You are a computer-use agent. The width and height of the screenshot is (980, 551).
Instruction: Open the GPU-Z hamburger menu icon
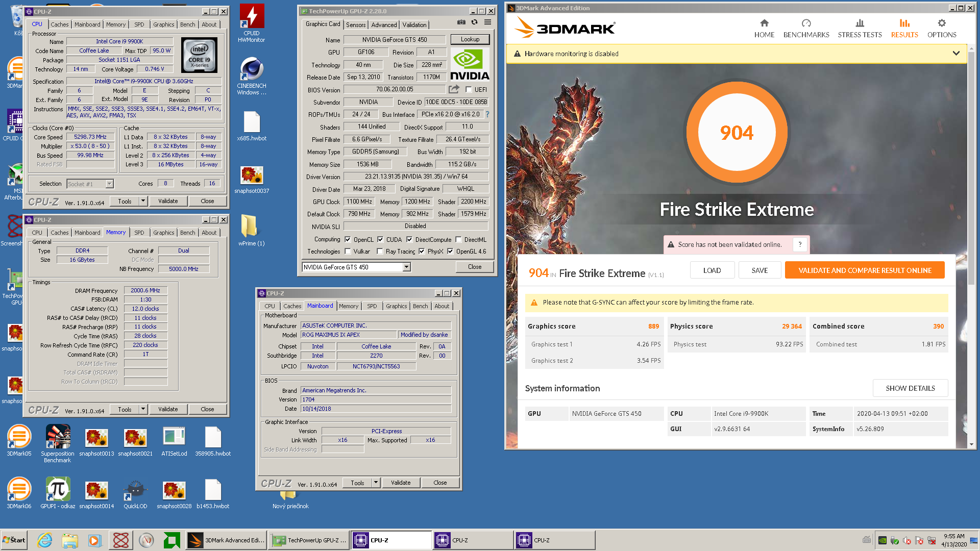pyautogui.click(x=487, y=22)
